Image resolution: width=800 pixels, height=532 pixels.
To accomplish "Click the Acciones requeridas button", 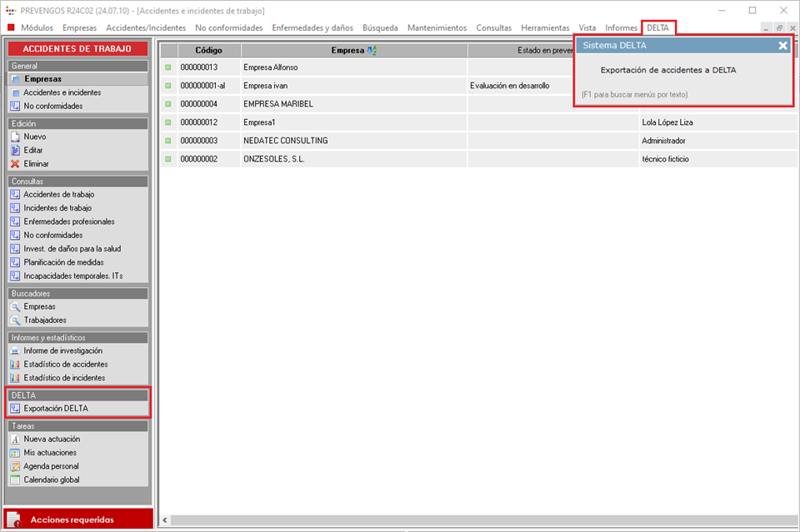I will 78,520.
